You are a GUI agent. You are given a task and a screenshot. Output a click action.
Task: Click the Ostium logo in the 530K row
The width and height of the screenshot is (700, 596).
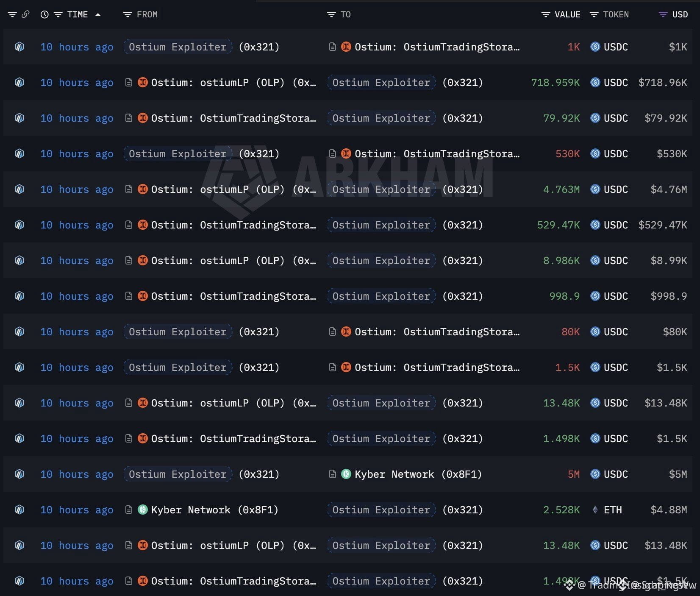346,153
